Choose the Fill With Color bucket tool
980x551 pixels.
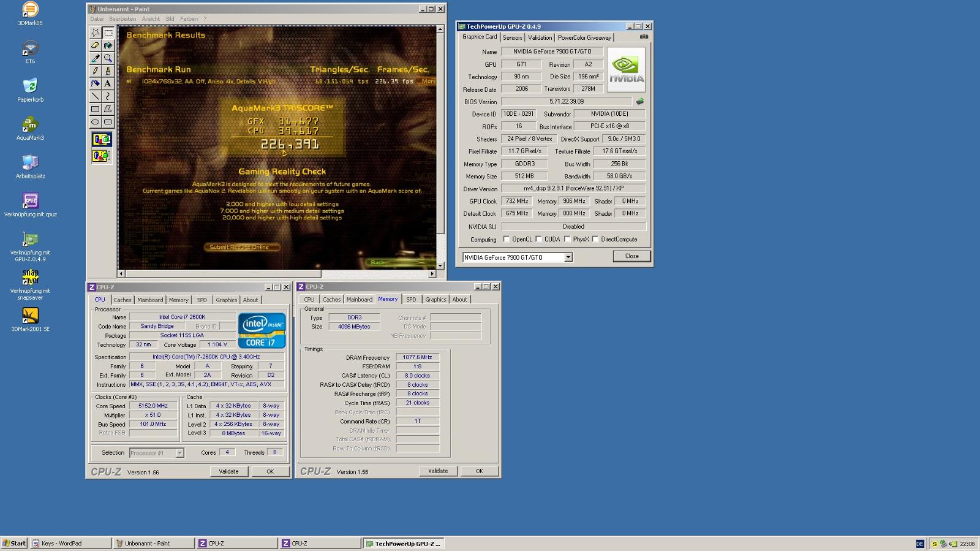point(108,45)
